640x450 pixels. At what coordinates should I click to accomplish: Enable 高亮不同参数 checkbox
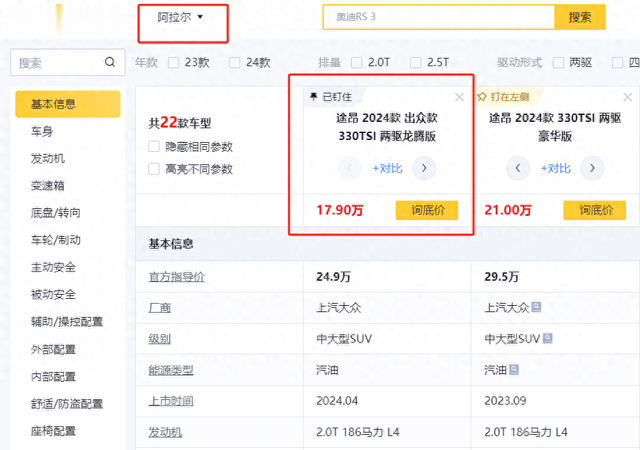pyautogui.click(x=154, y=169)
